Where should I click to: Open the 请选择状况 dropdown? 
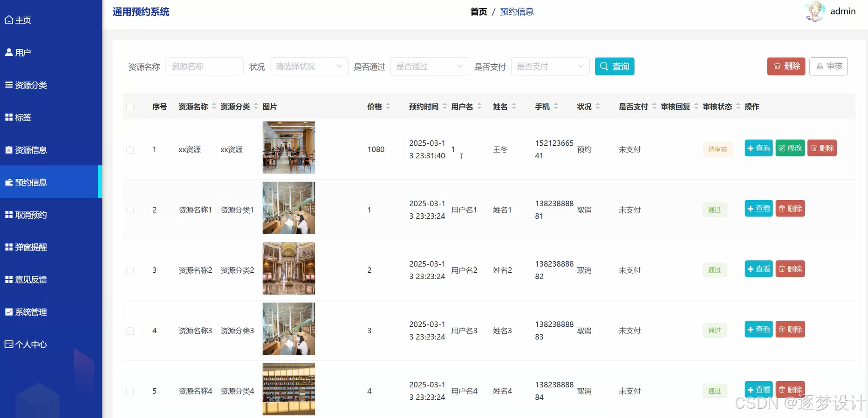click(309, 67)
